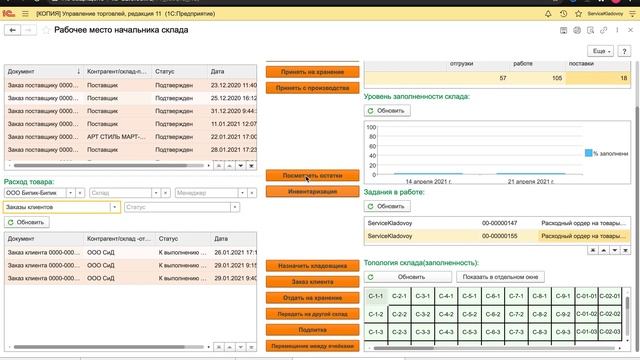Jump to last row in Задания в работе list
Image resolution: width=640 pixels, height=360 pixels.
pos(625,250)
